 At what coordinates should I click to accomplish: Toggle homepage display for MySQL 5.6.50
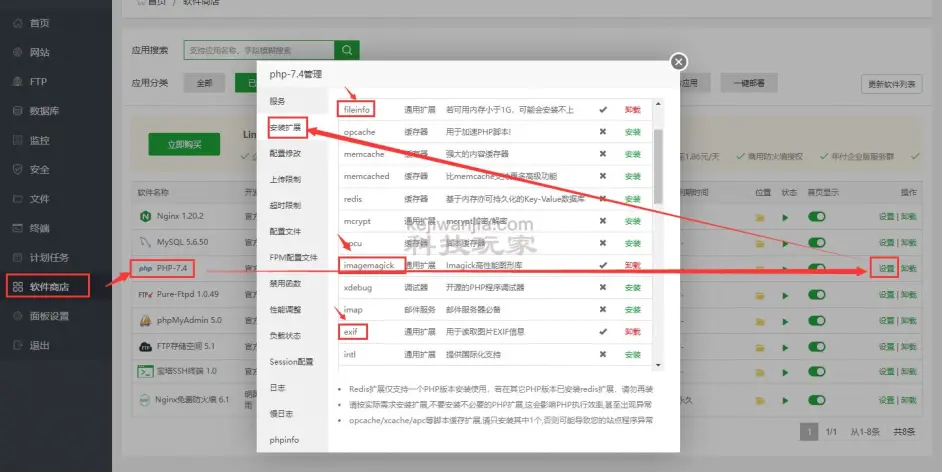tap(816, 242)
